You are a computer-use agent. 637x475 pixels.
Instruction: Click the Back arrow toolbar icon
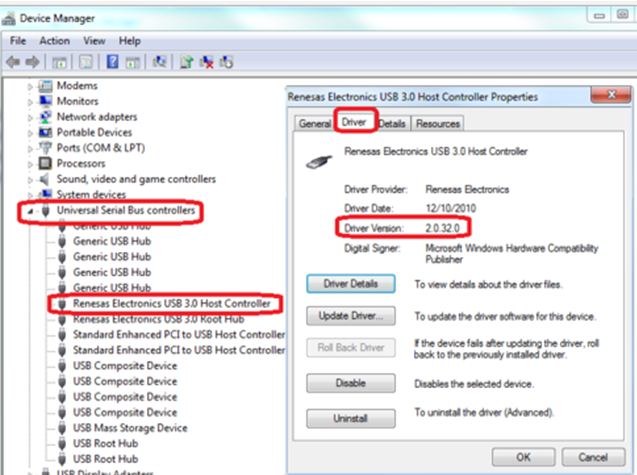[13, 62]
